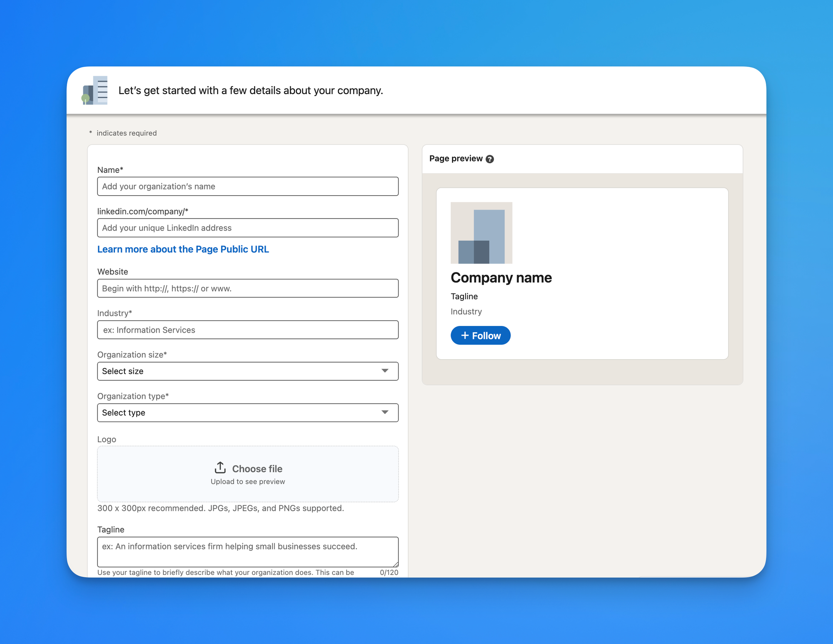
Task: Click the Select type chevron arrow
Action: click(384, 413)
